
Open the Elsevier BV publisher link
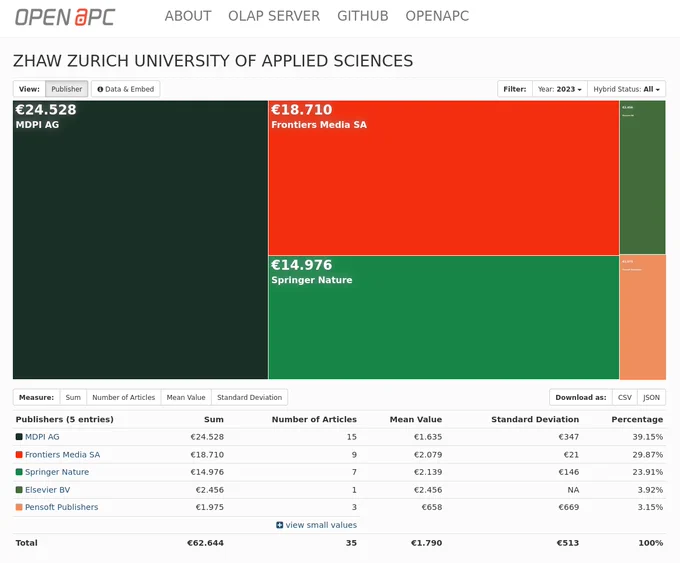(x=47, y=490)
